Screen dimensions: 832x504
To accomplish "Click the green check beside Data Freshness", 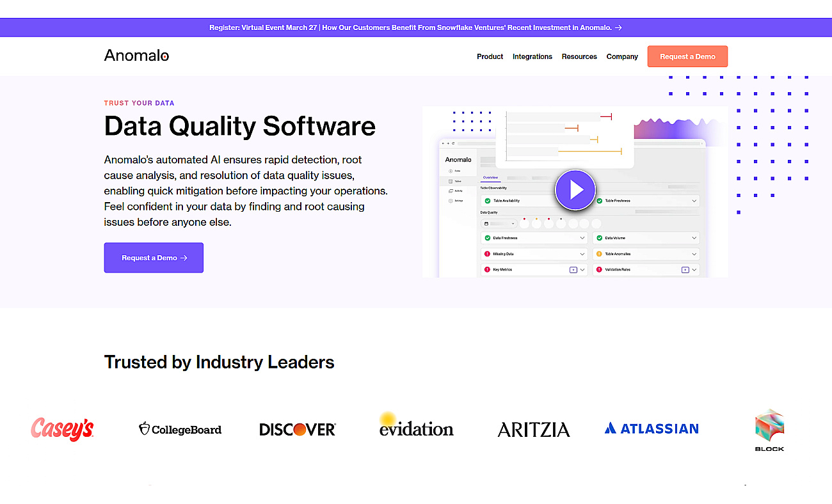I will [488, 238].
